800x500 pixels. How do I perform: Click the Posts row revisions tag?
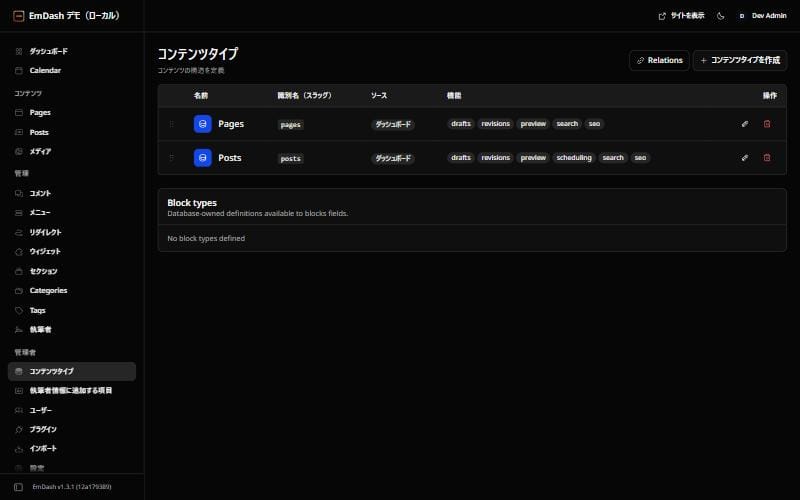pyautogui.click(x=495, y=158)
